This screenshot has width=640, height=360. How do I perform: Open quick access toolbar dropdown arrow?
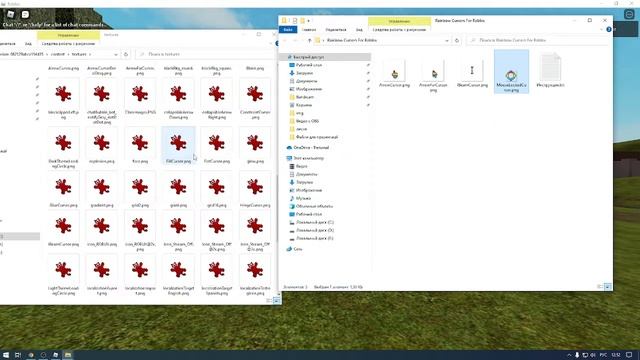pos(309,20)
